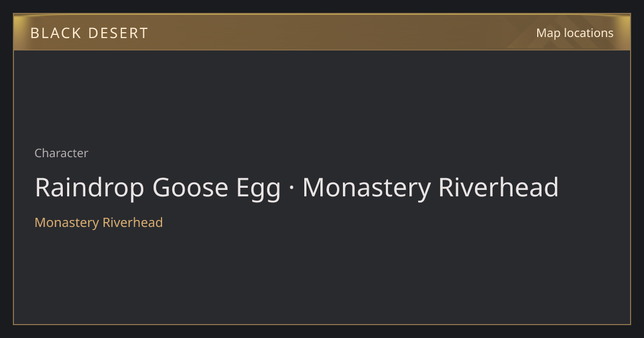Screen dimensions: 644x338
Task: Click the word DESERT in the header
Action: click(118, 33)
